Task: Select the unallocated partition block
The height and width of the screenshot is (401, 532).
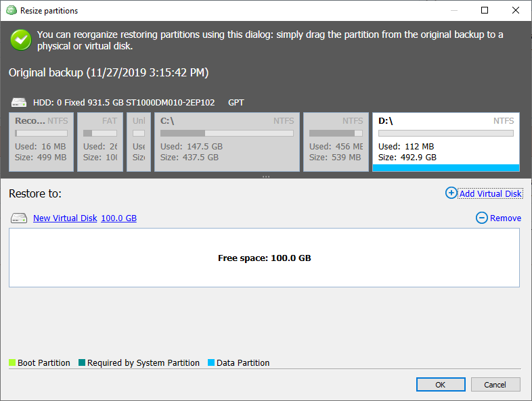Action: (x=138, y=142)
